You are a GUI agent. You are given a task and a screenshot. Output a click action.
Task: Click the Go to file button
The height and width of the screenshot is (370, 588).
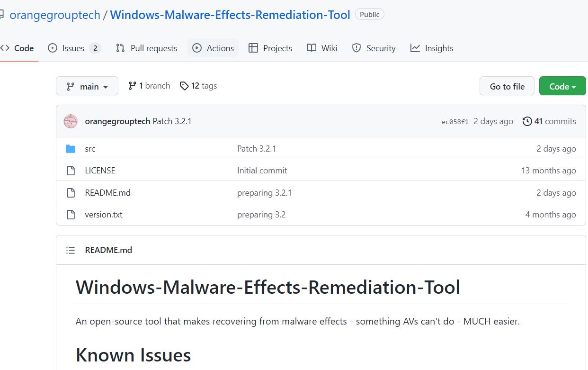[507, 86]
